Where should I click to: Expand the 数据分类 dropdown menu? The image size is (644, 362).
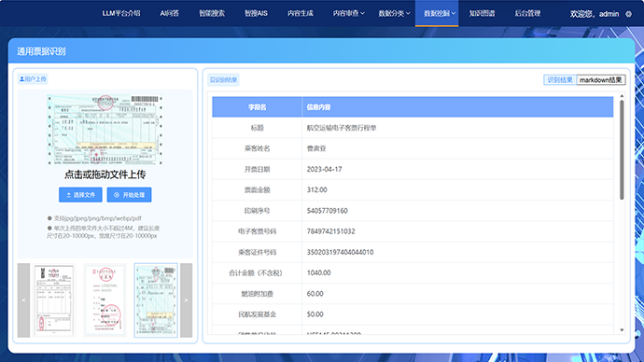point(394,14)
